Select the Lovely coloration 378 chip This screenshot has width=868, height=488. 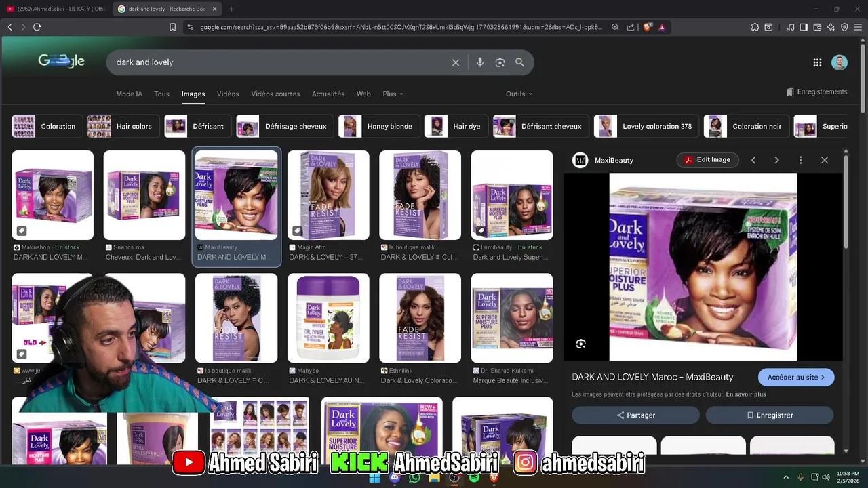click(646, 127)
